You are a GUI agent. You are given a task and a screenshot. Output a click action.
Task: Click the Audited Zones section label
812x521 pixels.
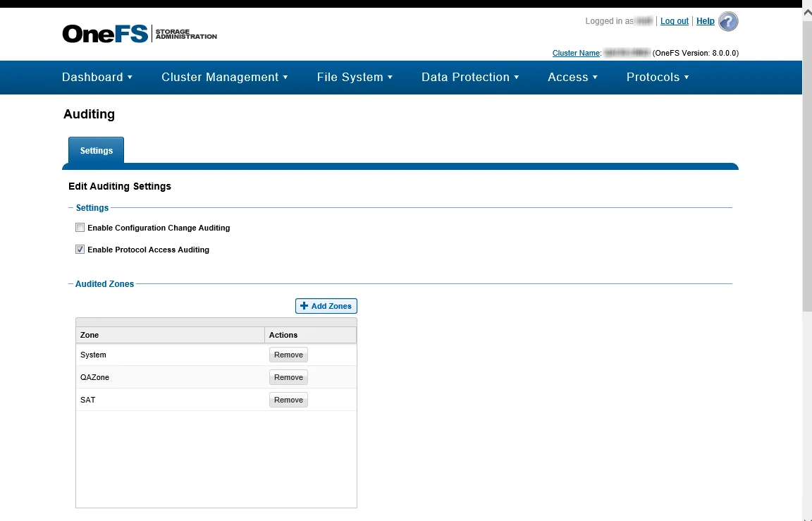pyautogui.click(x=104, y=284)
